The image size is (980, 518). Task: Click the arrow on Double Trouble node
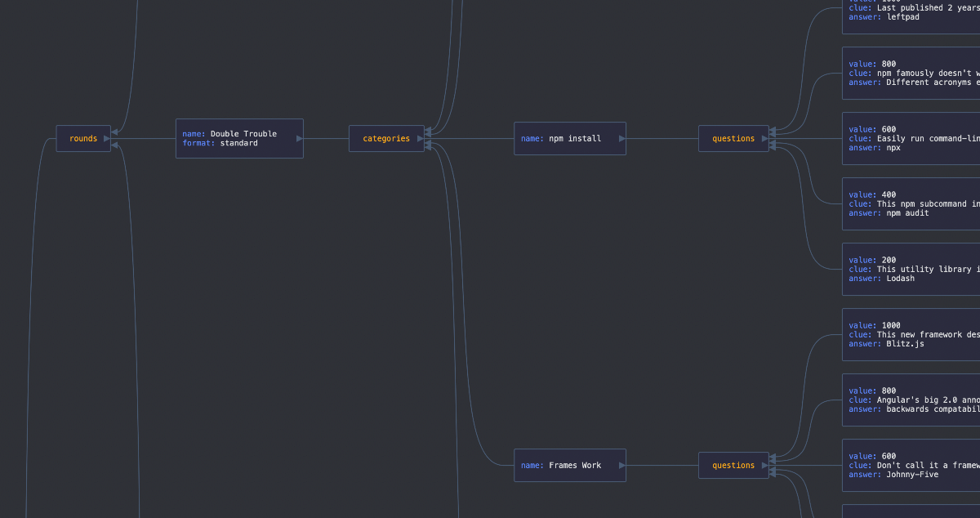[x=300, y=139]
